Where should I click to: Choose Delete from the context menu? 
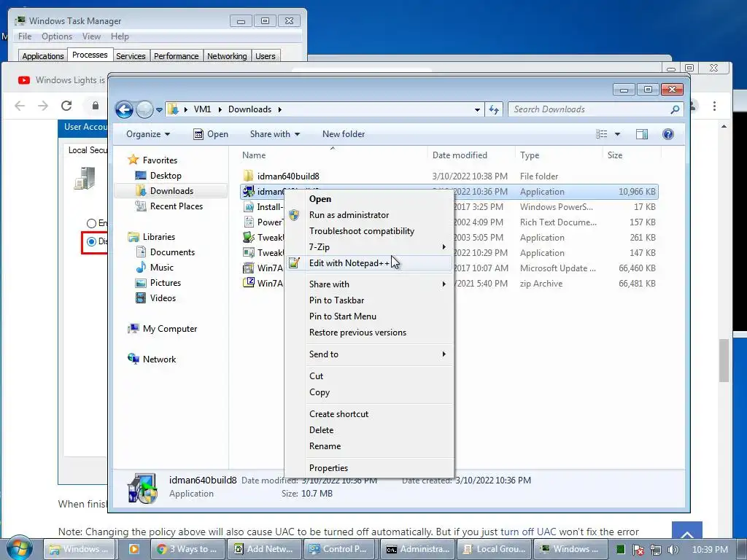pos(368,430)
